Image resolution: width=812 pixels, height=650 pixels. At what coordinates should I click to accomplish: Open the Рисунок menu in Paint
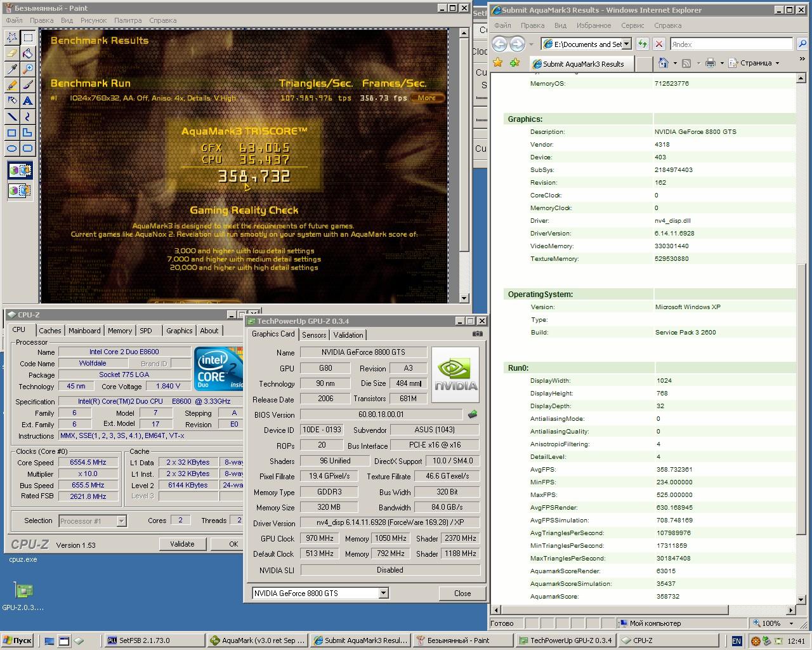(x=93, y=20)
